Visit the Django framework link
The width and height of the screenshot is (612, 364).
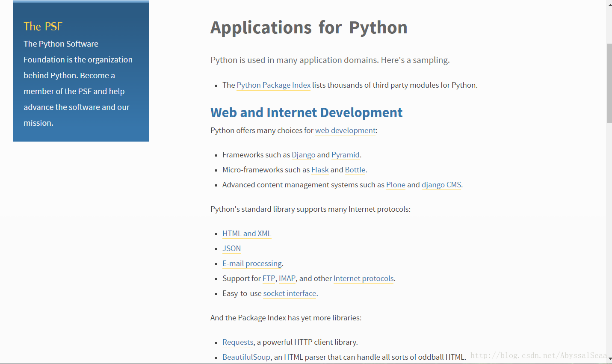tap(303, 155)
